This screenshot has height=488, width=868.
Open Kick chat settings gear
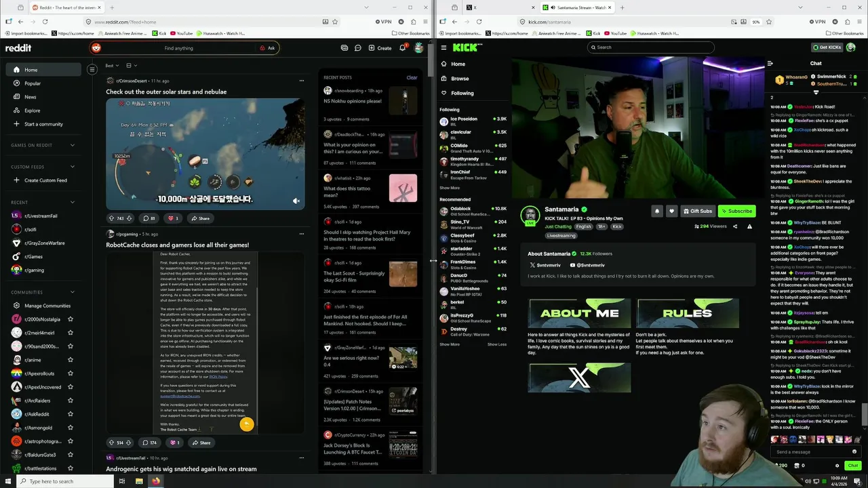pyautogui.click(x=837, y=466)
